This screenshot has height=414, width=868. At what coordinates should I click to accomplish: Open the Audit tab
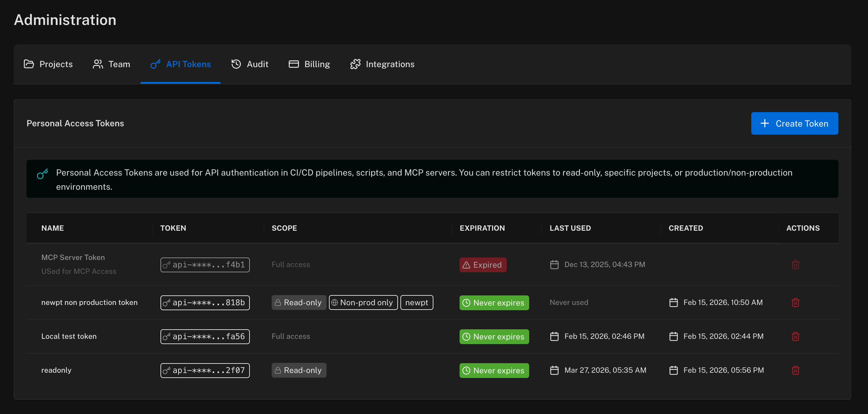tap(250, 64)
